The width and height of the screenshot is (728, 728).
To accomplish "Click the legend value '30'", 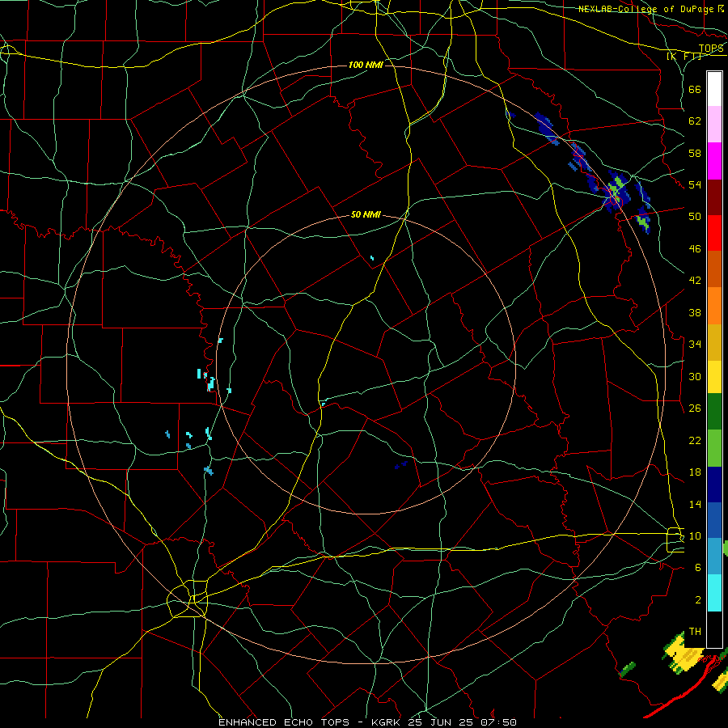I will (x=695, y=376).
